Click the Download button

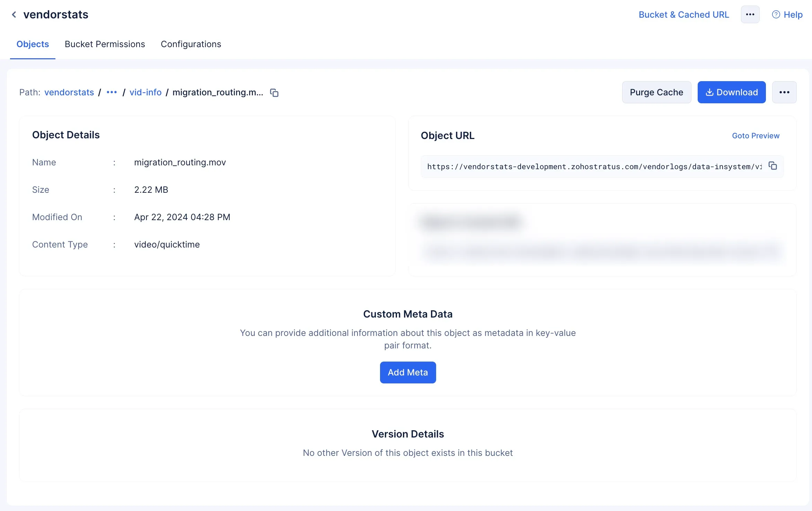tap(731, 92)
